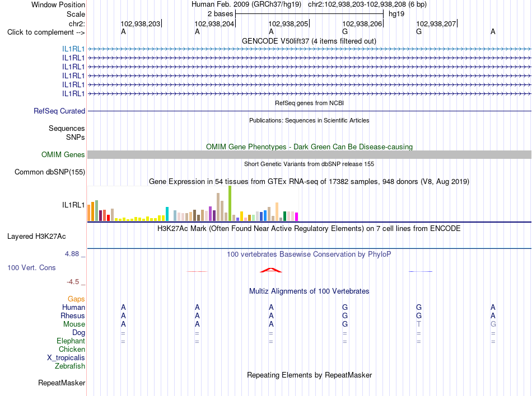Click the '2 bases' scale bar
Image resolution: width=532 pixels, height=396 pixels.
310,14
